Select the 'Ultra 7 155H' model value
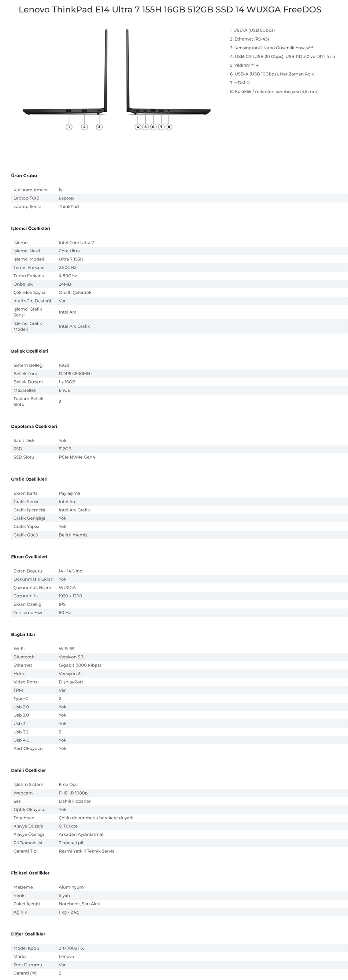Screen dimensions: 348x980 point(71,259)
